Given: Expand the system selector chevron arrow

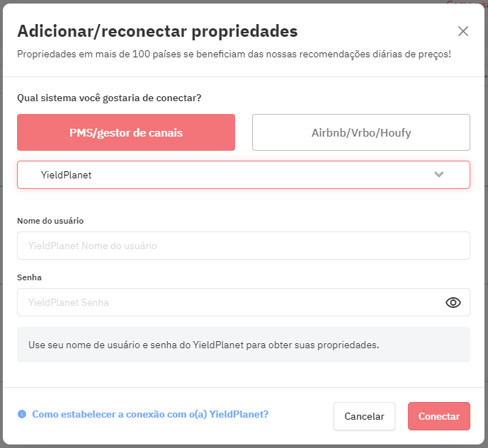Looking at the screenshot, I should 439,174.
